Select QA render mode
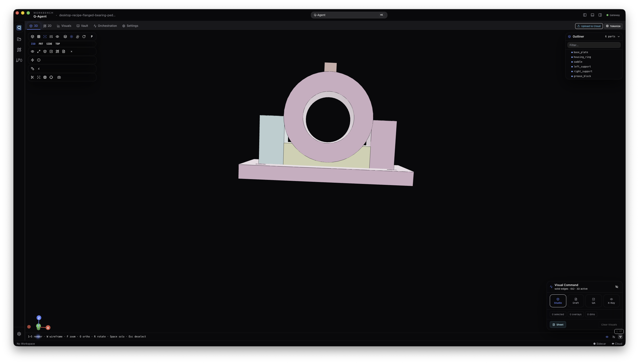Screen dimensions: 639x364 593,301
